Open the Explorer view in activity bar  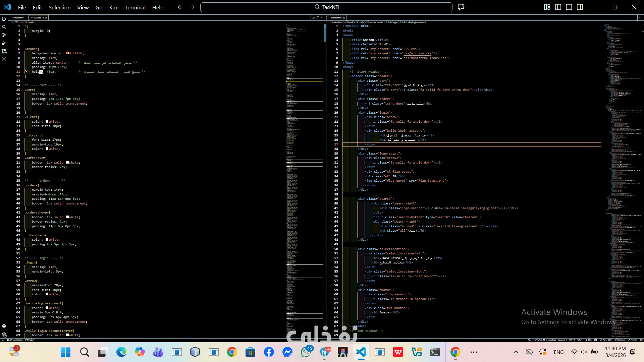4,19
